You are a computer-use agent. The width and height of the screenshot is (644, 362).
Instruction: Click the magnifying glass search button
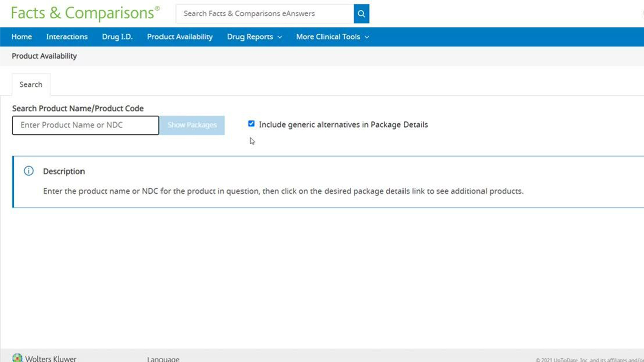tap(361, 14)
